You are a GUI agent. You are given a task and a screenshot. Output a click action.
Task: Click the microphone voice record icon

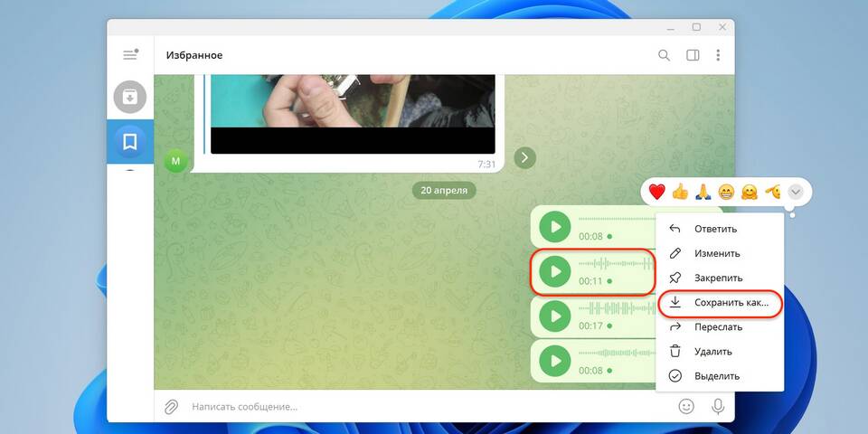tap(718, 407)
